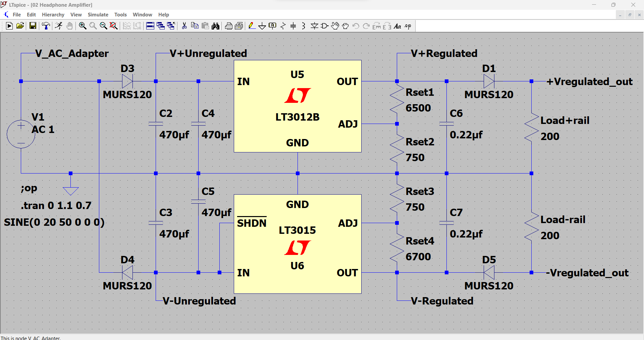This screenshot has width=644, height=340.
Task: Click the V_AC_Adapter net label
Action: click(72, 53)
